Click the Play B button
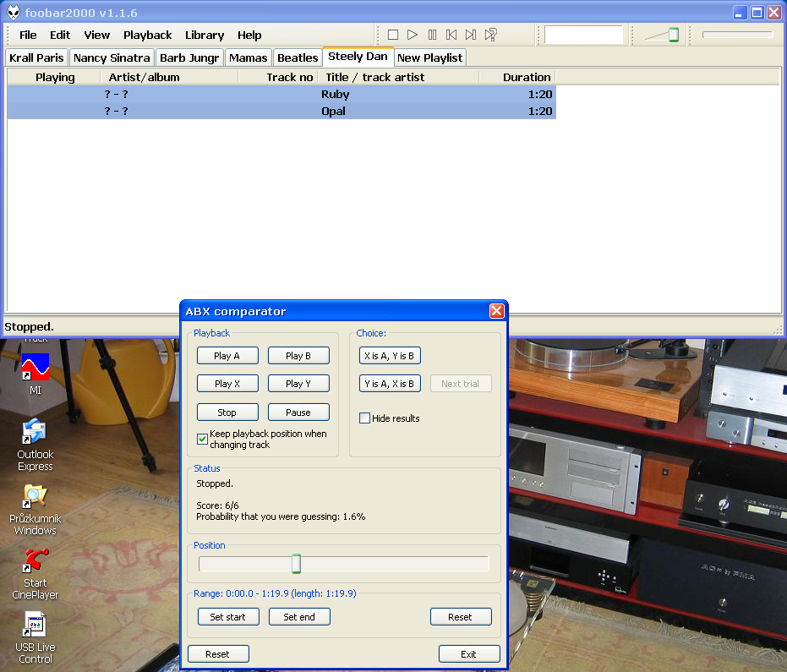Viewport: 787px width, 672px height. click(x=298, y=356)
